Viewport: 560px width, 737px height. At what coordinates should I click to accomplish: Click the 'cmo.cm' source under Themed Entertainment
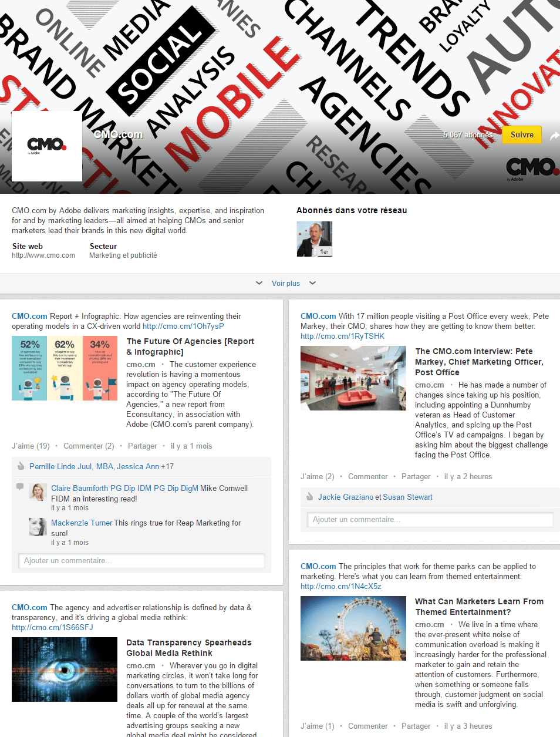[430, 625]
